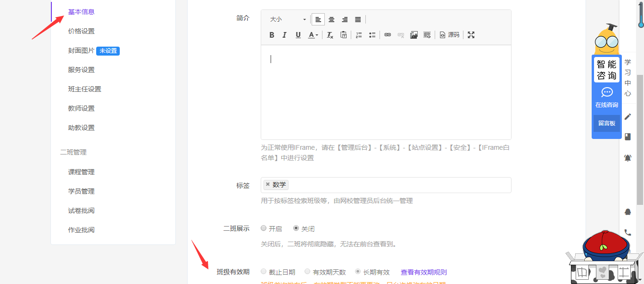Click the 在线咨询 button
Viewport: 644px width, 284px height.
coord(606,98)
